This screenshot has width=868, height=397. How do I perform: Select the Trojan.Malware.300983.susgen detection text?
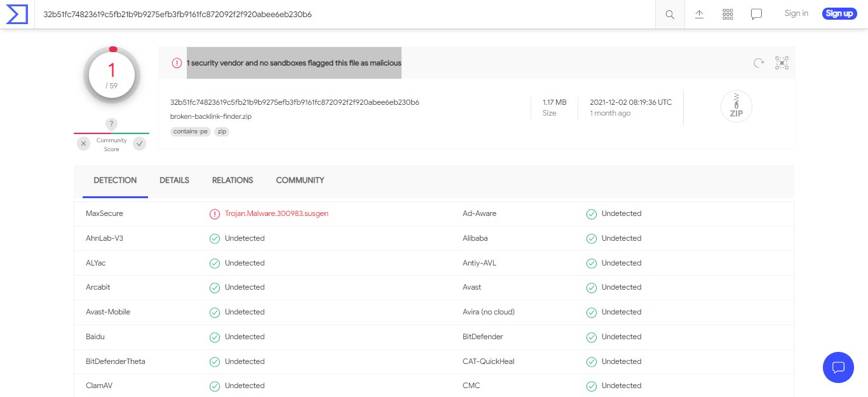pos(276,214)
